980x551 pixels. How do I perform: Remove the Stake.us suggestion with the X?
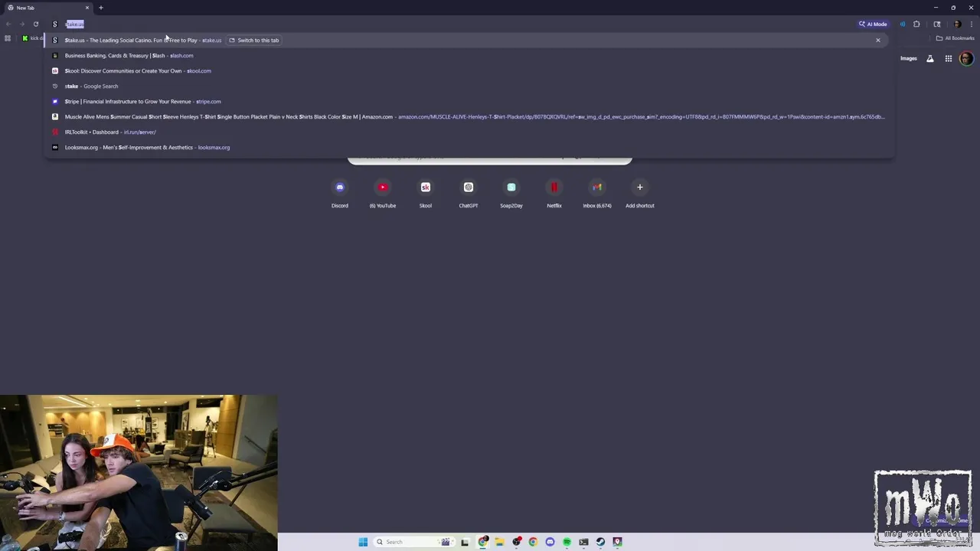coord(878,40)
